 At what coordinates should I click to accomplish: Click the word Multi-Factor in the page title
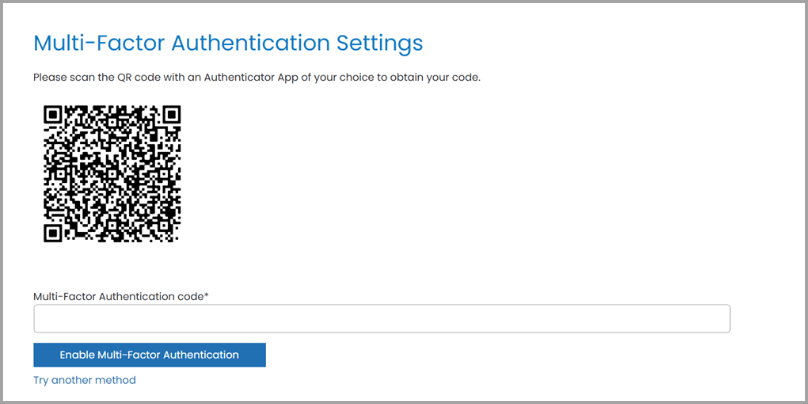99,44
